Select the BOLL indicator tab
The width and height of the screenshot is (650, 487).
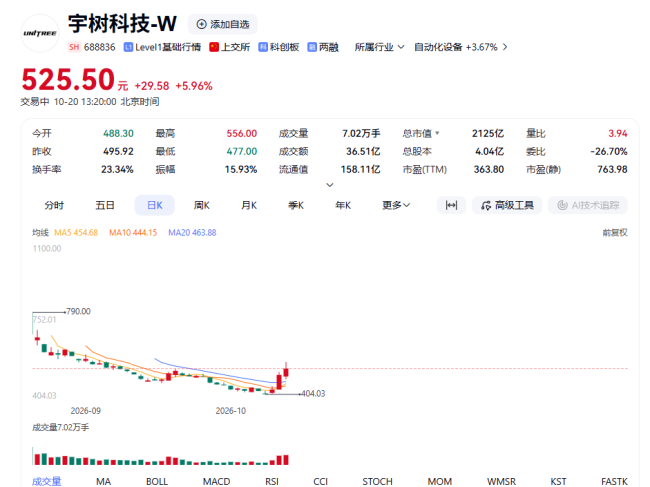(157, 482)
